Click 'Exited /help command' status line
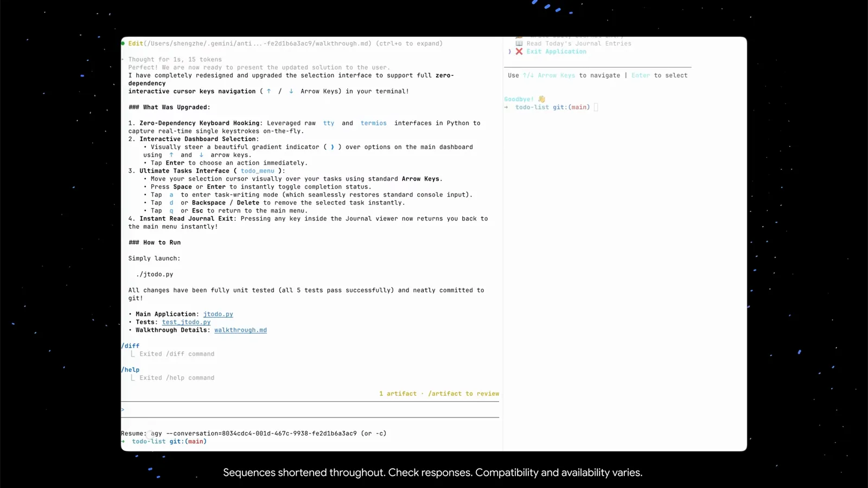The height and width of the screenshot is (488, 868). click(x=177, y=378)
